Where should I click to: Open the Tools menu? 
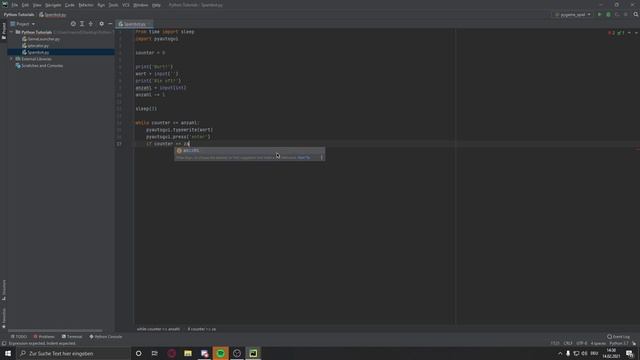(113, 5)
